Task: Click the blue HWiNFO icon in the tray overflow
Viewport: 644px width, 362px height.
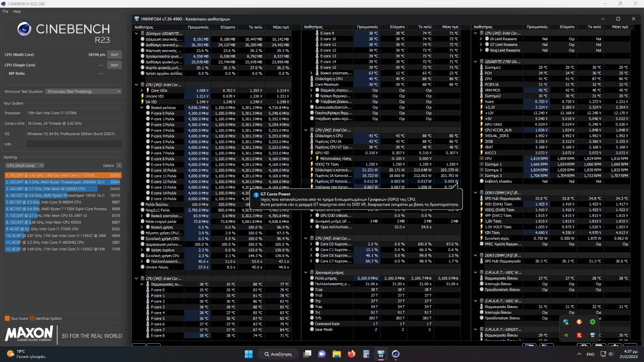Action: coord(592,335)
